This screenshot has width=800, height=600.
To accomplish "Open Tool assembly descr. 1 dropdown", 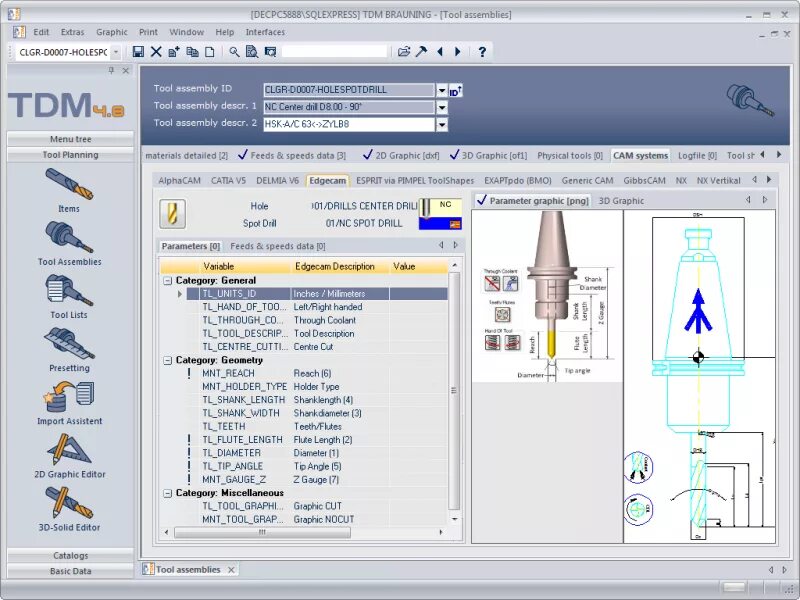I will pyautogui.click(x=442, y=108).
